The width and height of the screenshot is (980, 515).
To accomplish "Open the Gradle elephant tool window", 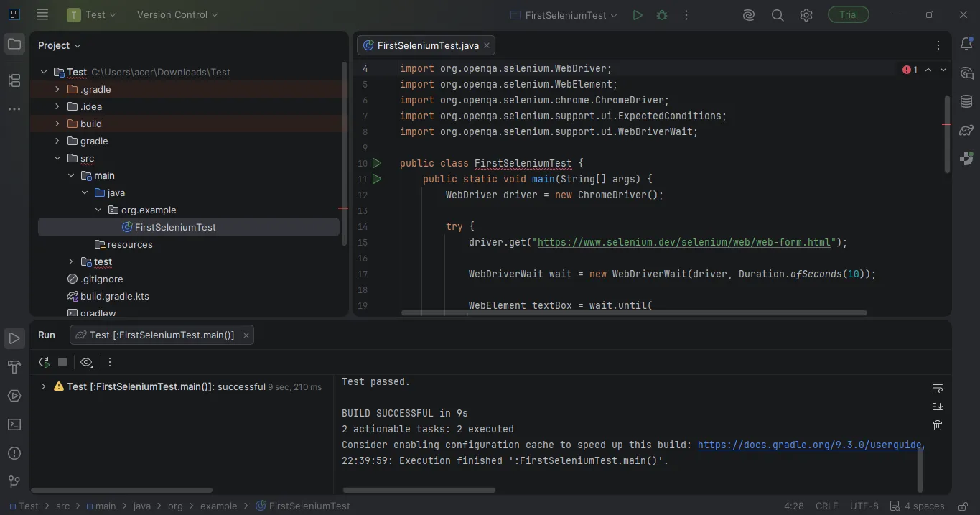I will [966, 130].
